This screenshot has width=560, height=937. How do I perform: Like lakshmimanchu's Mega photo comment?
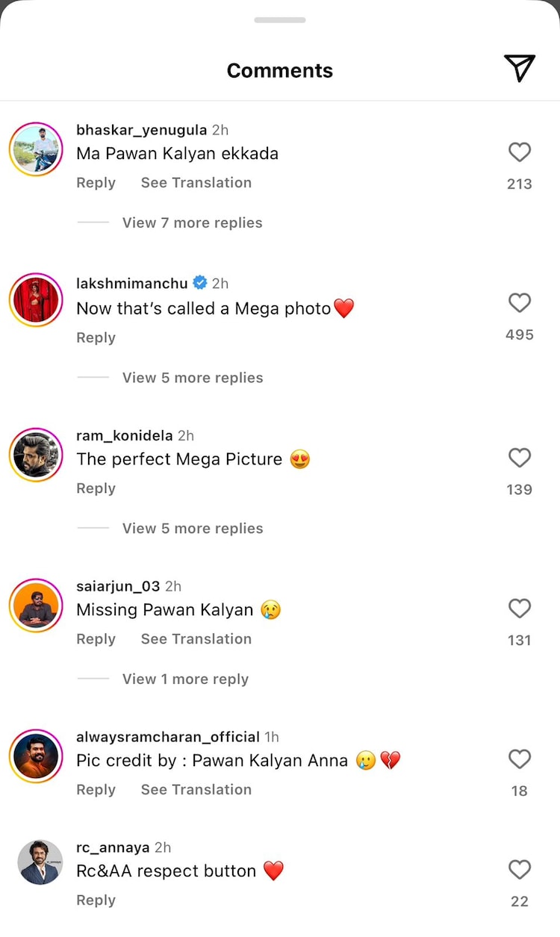[520, 303]
